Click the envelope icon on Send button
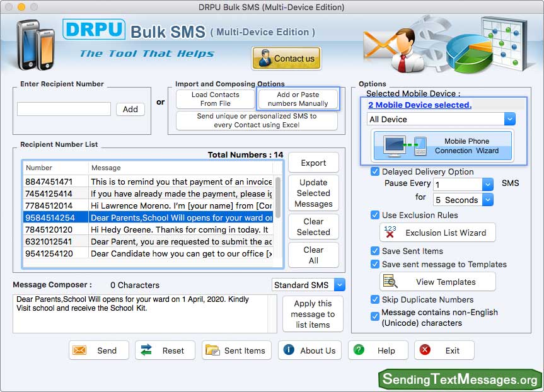 pyautogui.click(x=79, y=350)
